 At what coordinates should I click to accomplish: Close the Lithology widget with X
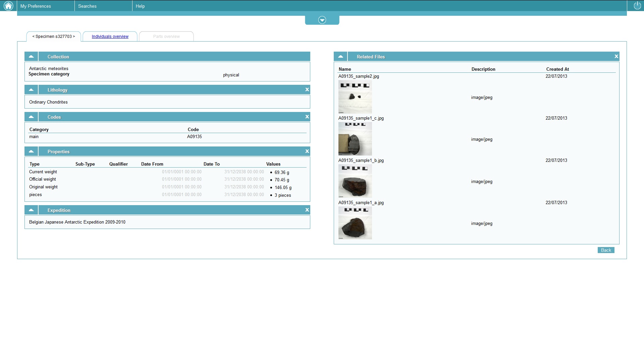tap(307, 90)
